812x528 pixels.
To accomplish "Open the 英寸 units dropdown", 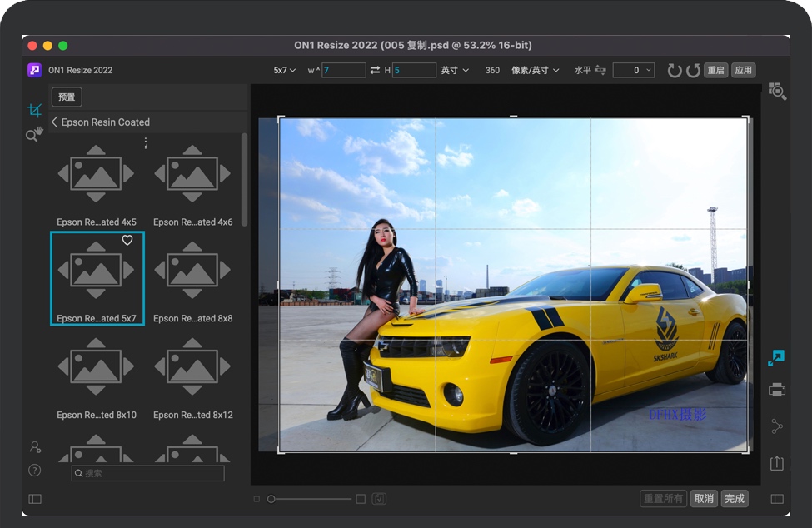I will pos(455,71).
